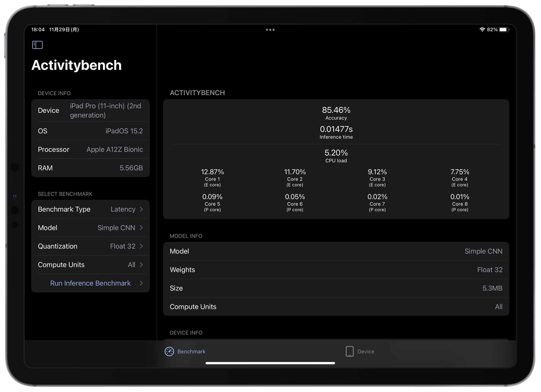The image size is (541, 392).
Task: Tap the three-dot multitasking icon
Action: [270, 30]
